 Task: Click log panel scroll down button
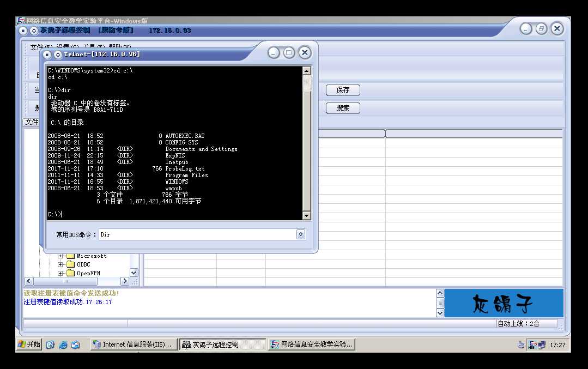click(x=440, y=313)
